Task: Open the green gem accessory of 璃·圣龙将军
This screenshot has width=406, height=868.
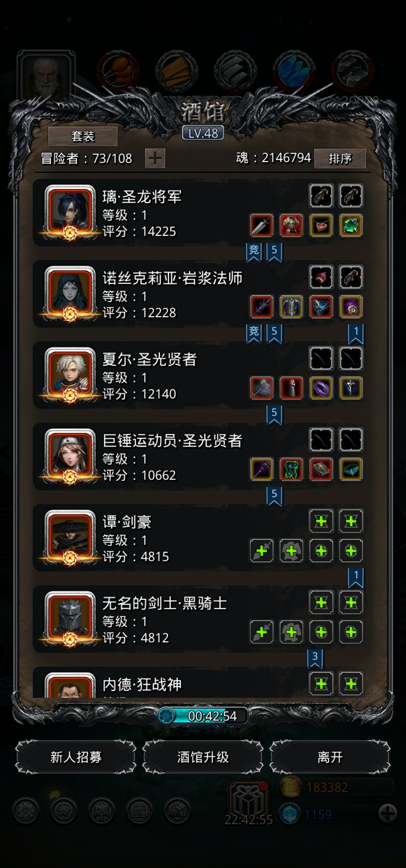Action: pos(351,225)
